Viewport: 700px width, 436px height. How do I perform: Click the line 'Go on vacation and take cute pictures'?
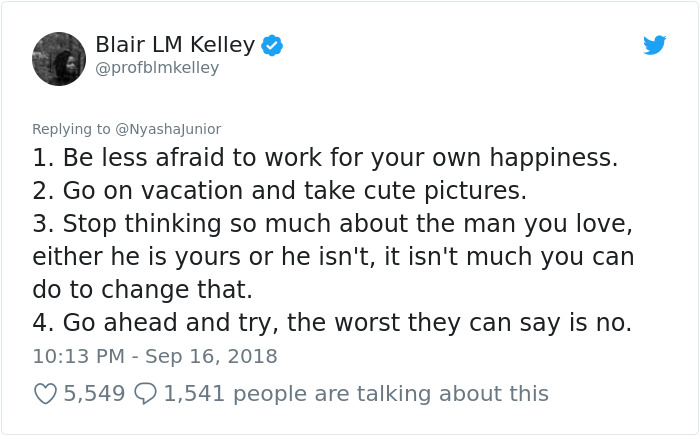(279, 191)
